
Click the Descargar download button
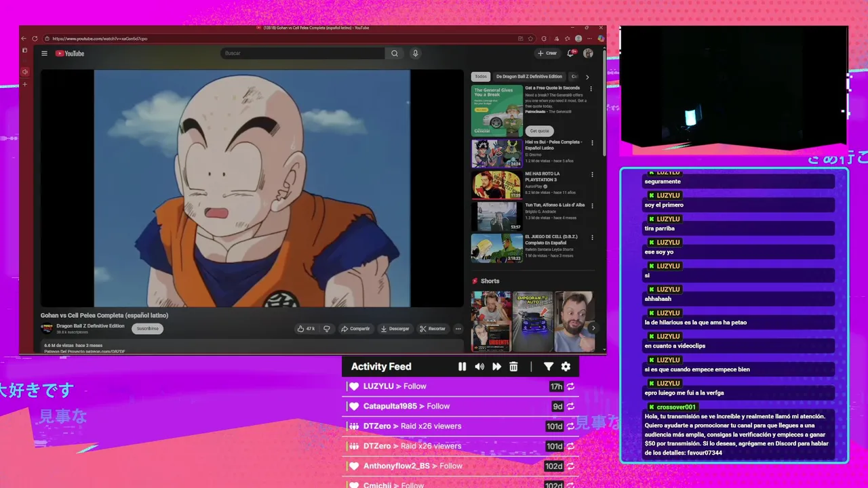(395, 329)
